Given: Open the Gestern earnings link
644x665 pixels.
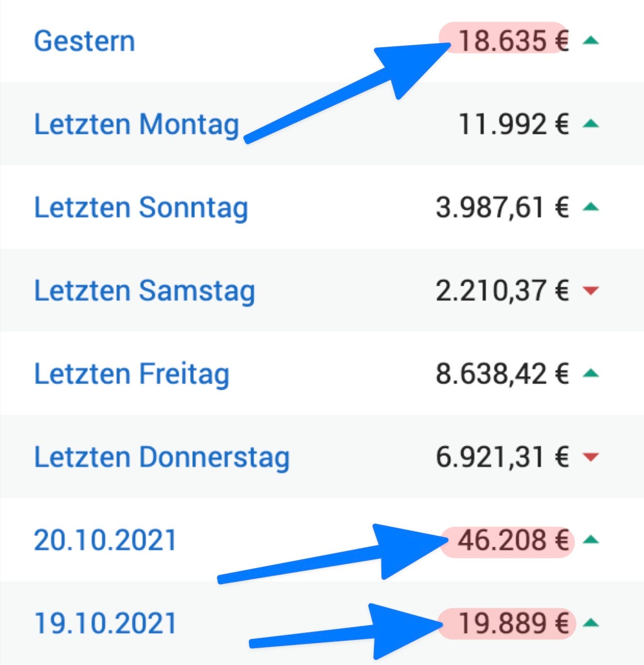Looking at the screenshot, I should click(x=84, y=41).
